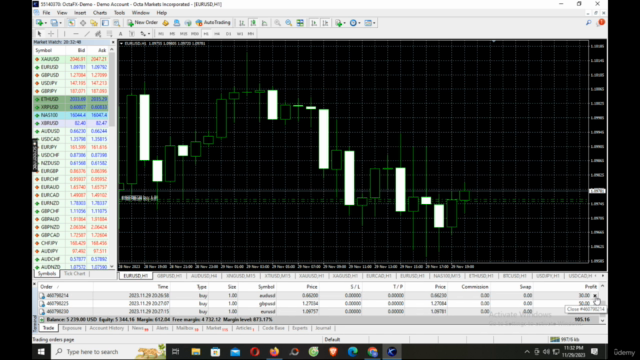640x360 pixels.
Task: Open the Data Window crosshair icon
Action: pyautogui.click(x=83, y=23)
